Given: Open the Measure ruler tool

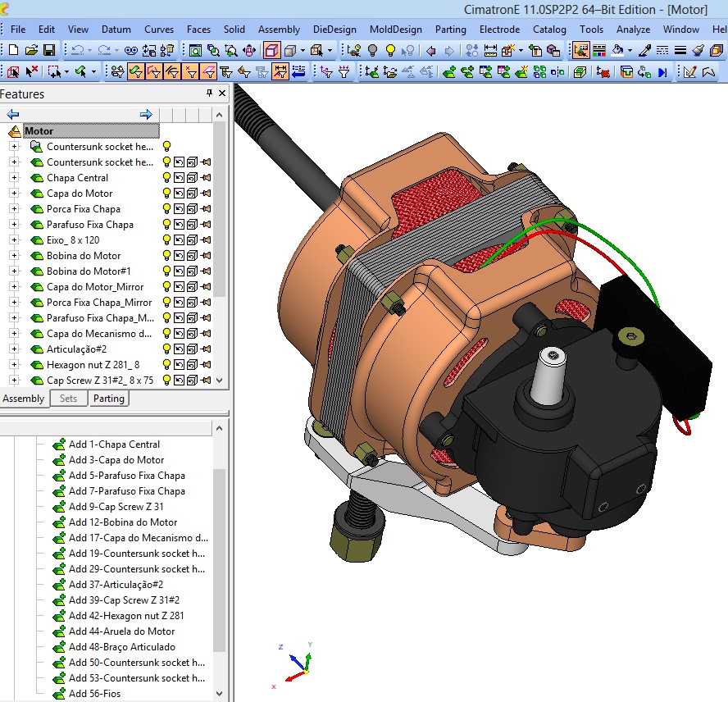Looking at the screenshot, I should point(490,50).
